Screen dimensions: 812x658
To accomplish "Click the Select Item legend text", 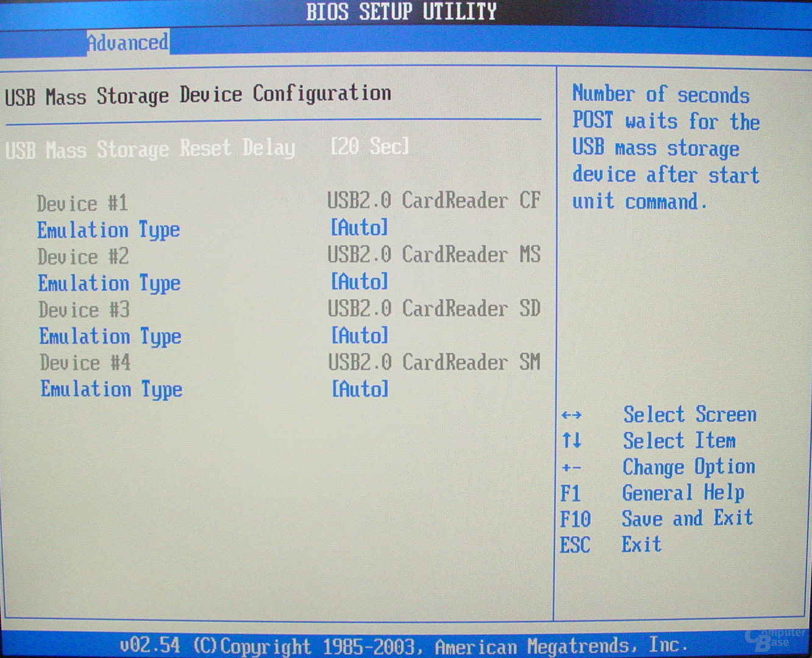I will click(679, 440).
